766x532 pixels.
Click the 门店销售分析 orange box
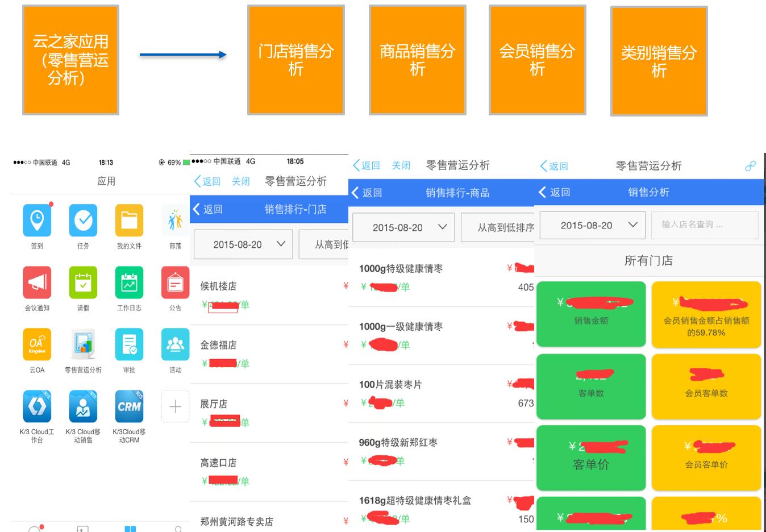coord(296,60)
